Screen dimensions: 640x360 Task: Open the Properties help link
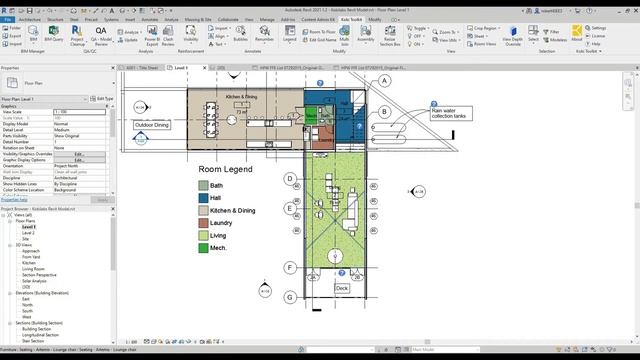pos(14,200)
